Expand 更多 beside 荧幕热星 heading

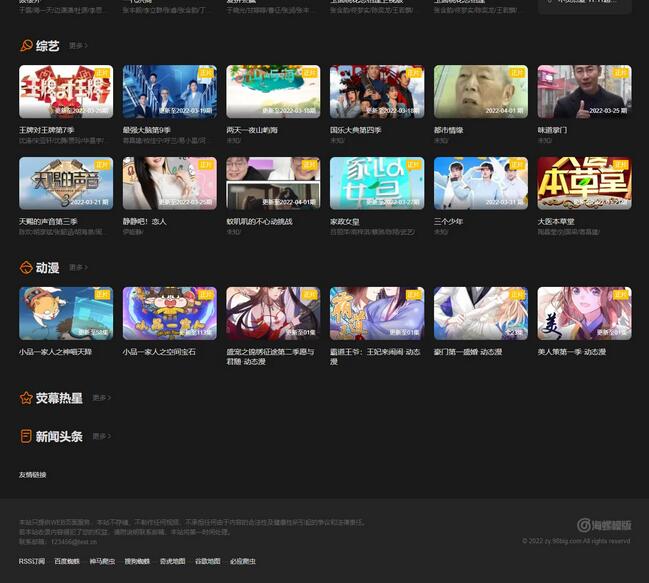(101, 398)
